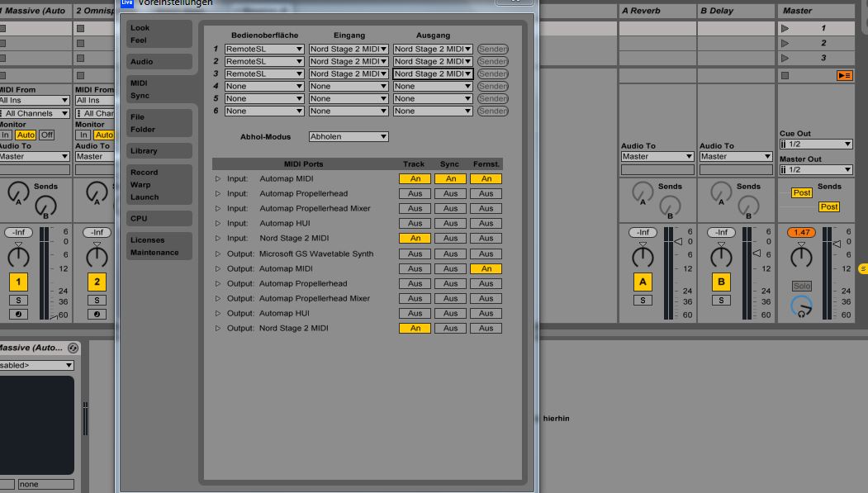
Task: Enable Track for Input Automap HUI
Action: (415, 223)
